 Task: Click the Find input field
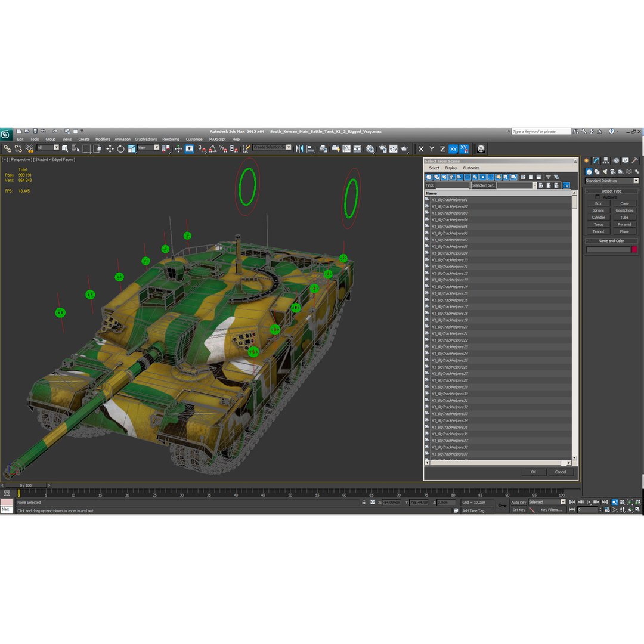click(452, 185)
